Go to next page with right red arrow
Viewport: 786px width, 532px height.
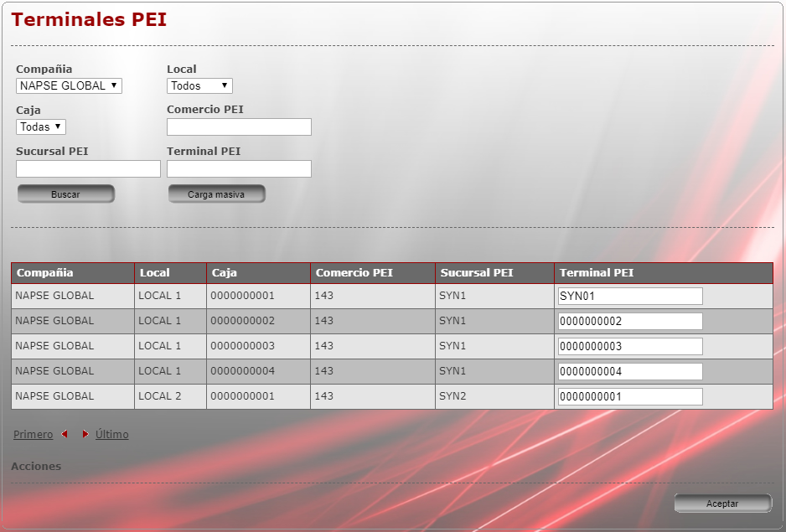coord(85,434)
